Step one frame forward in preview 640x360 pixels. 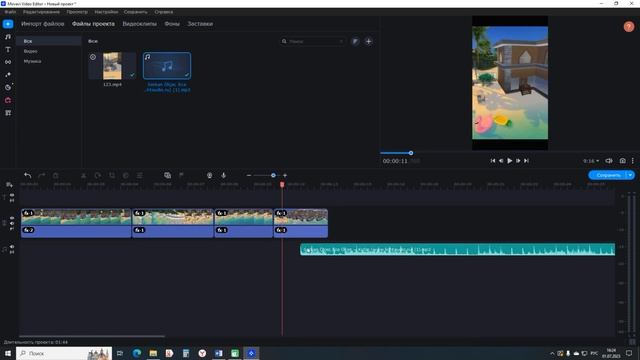point(518,161)
